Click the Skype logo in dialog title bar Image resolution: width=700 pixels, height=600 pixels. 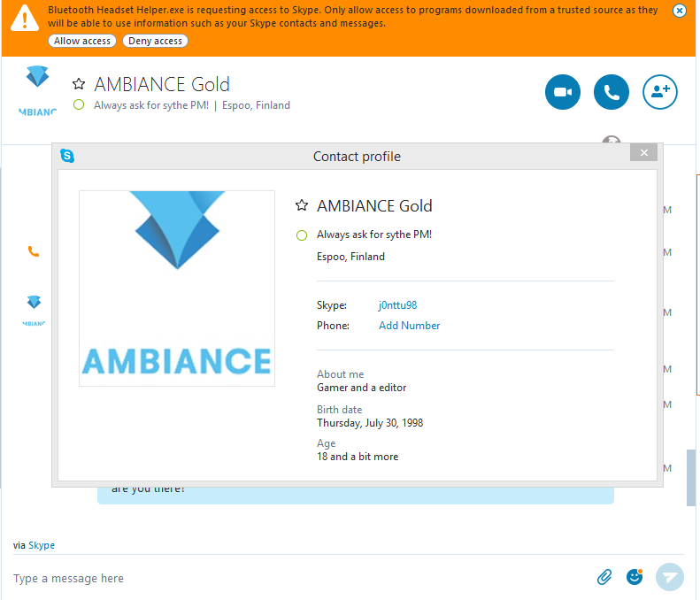(x=67, y=156)
